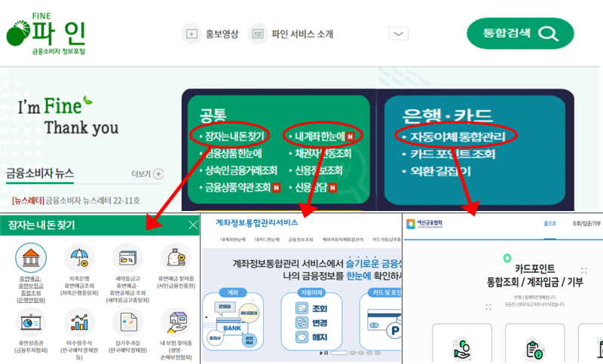Select 내계좌한눈에 tab in 계좌정보통합관리서비스
The width and height of the screenshot is (603, 364).
point(233,240)
